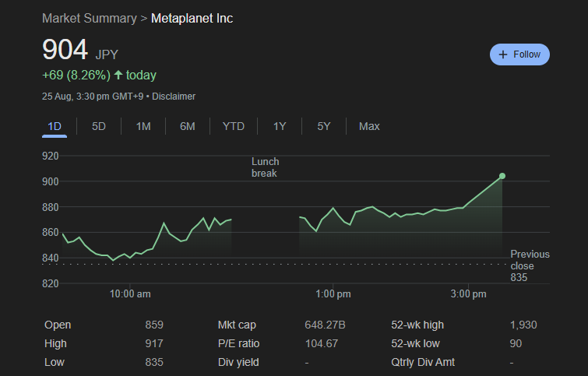Click the Follow button

(x=519, y=54)
